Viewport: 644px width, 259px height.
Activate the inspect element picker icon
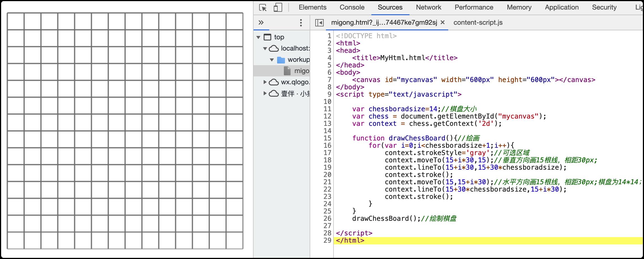[x=263, y=8]
